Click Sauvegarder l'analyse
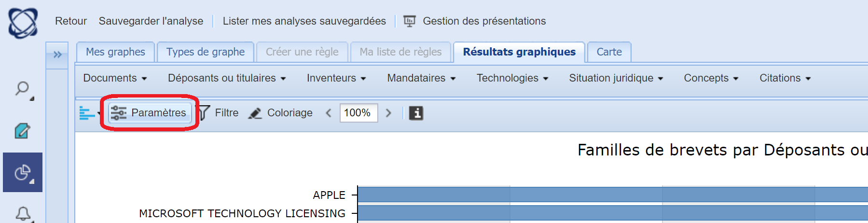The width and height of the screenshot is (868, 223). pos(151,21)
